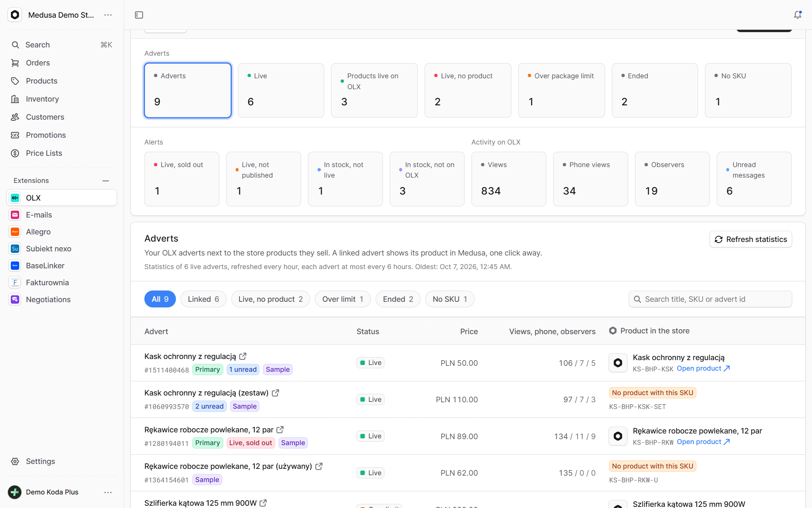Viewport: 812px width, 508px height.
Task: Select the Unread messages activity card
Action: pyautogui.click(x=754, y=179)
